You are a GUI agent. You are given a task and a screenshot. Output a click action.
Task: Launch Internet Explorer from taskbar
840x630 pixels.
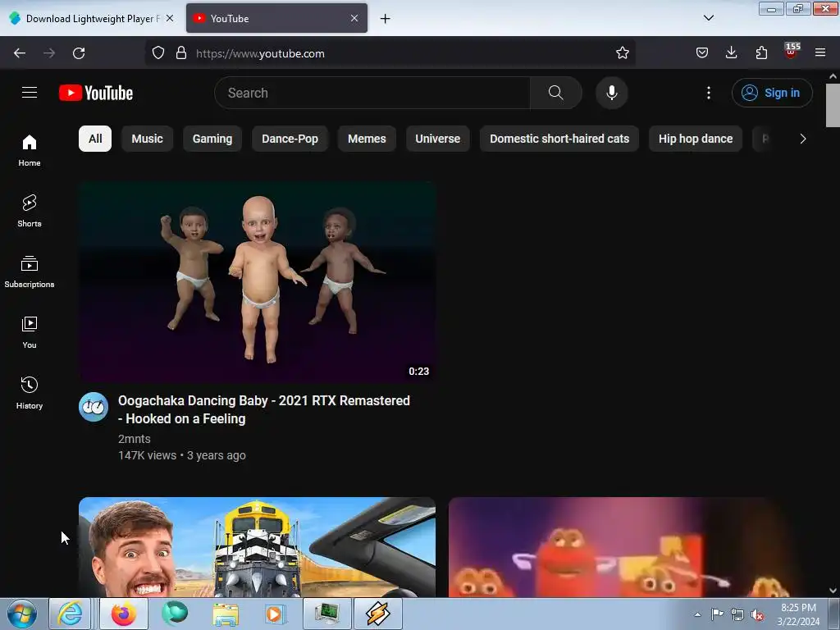71,614
